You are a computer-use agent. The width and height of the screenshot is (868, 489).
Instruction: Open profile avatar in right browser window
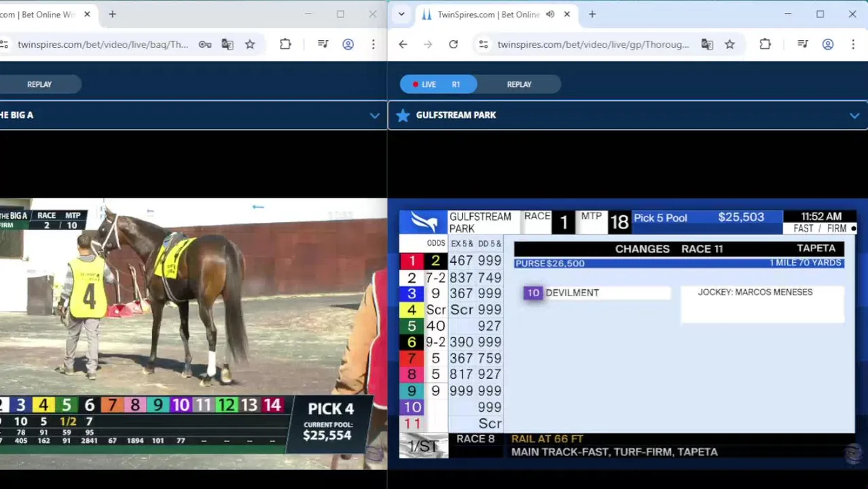coord(828,45)
